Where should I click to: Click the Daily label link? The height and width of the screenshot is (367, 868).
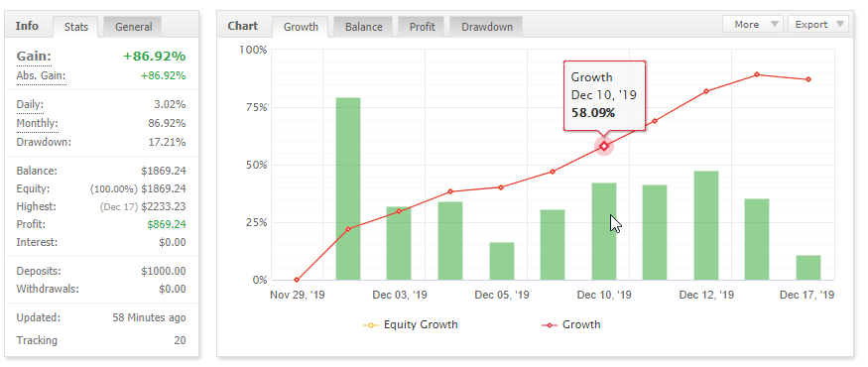point(30,104)
